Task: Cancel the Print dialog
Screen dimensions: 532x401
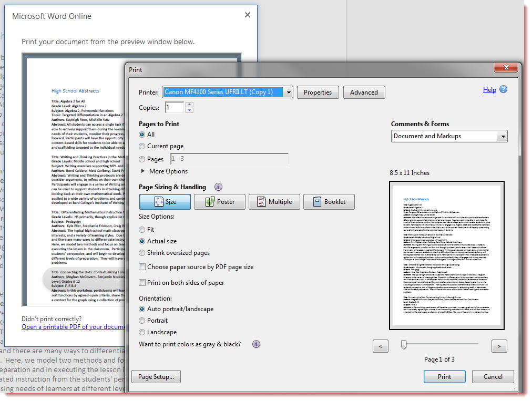Action: point(493,377)
